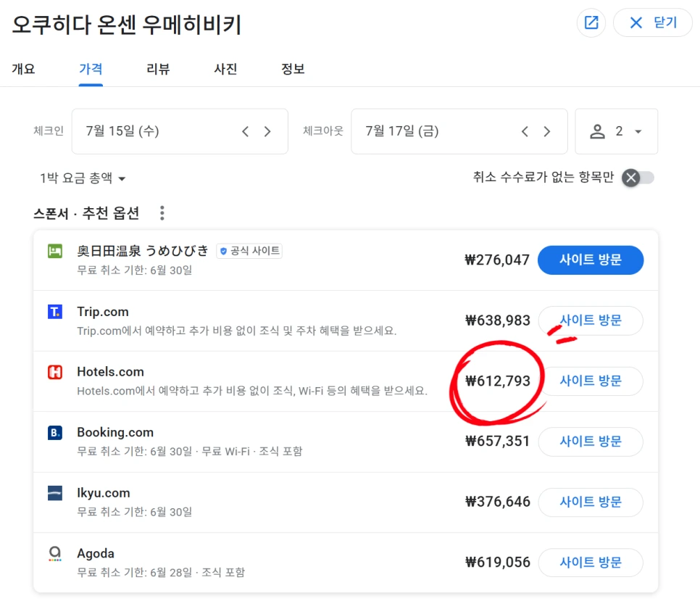Click the hotel title 오쿠히다 온센 우메히비키
Screen dimensions: 700x609
pyautogui.click(x=126, y=24)
